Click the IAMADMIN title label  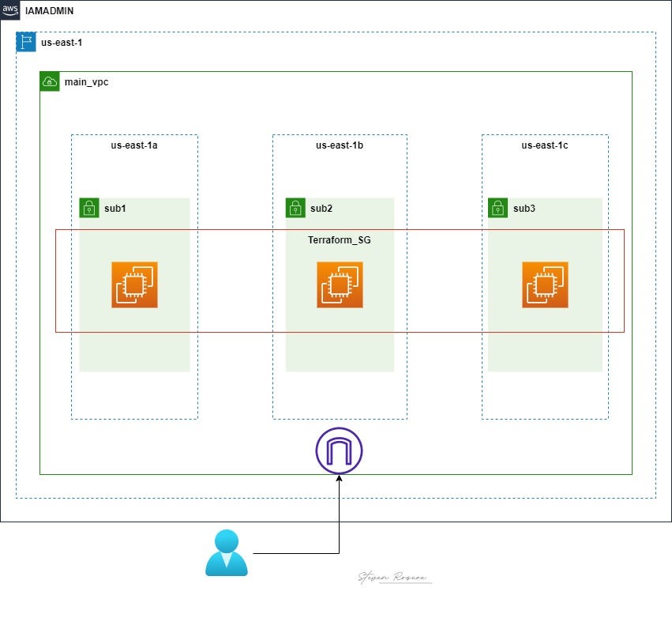(49, 10)
